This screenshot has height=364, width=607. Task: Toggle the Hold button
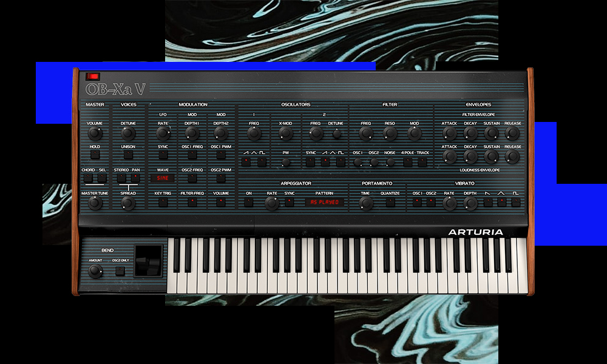click(95, 155)
